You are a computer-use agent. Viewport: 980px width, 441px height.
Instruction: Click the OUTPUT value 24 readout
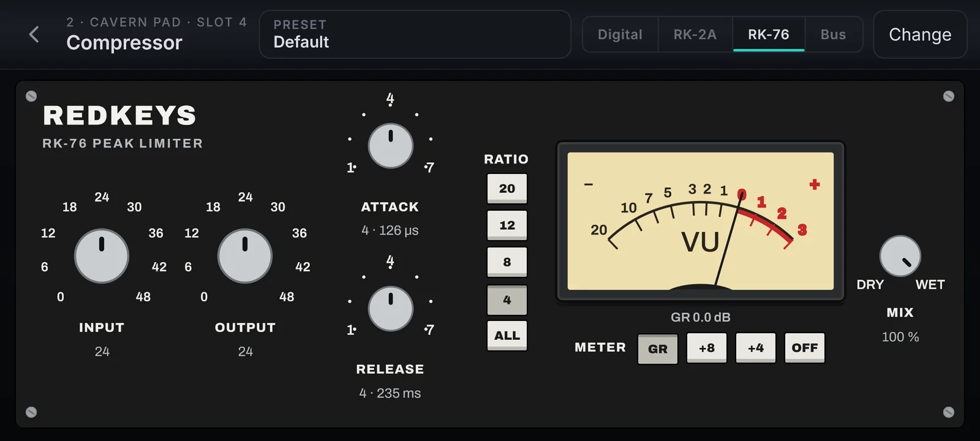tap(246, 352)
